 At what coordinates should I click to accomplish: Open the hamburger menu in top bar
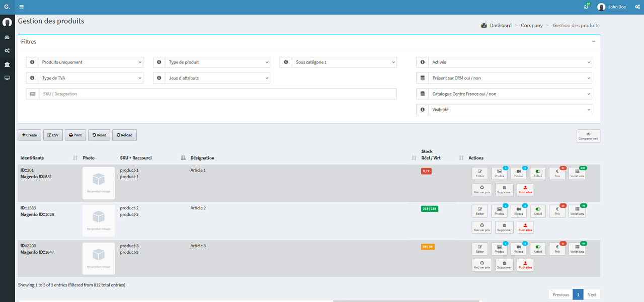tap(22, 7)
